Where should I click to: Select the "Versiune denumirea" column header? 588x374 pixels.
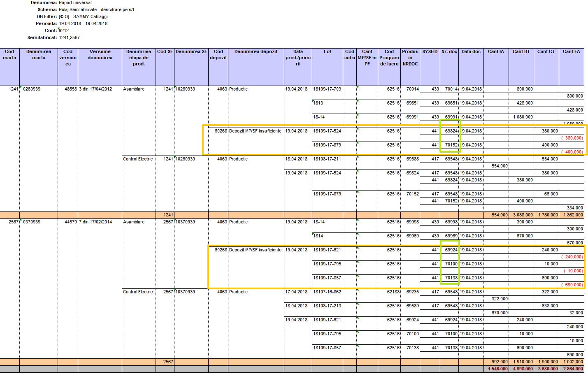pos(100,67)
